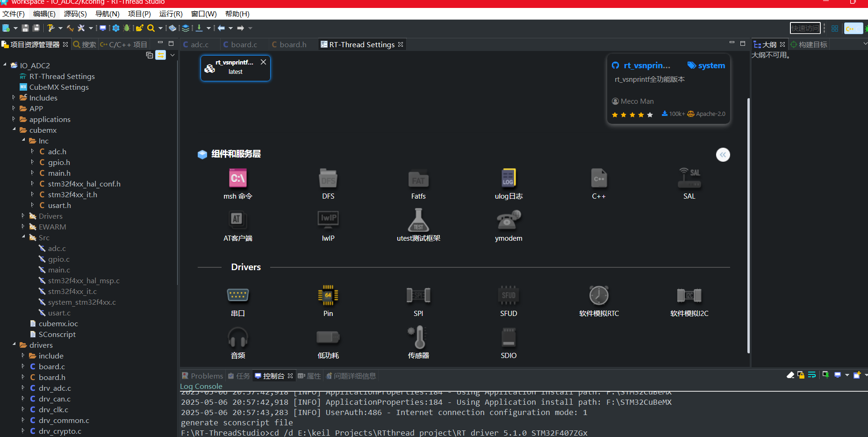Enable the DFS component icon
This screenshot has height=437, width=868.
point(328,178)
